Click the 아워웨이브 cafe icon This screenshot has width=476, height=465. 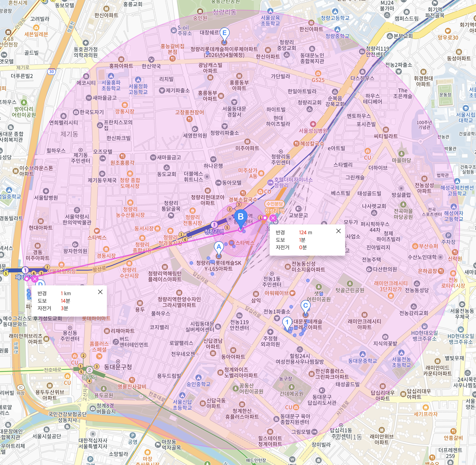292,293
